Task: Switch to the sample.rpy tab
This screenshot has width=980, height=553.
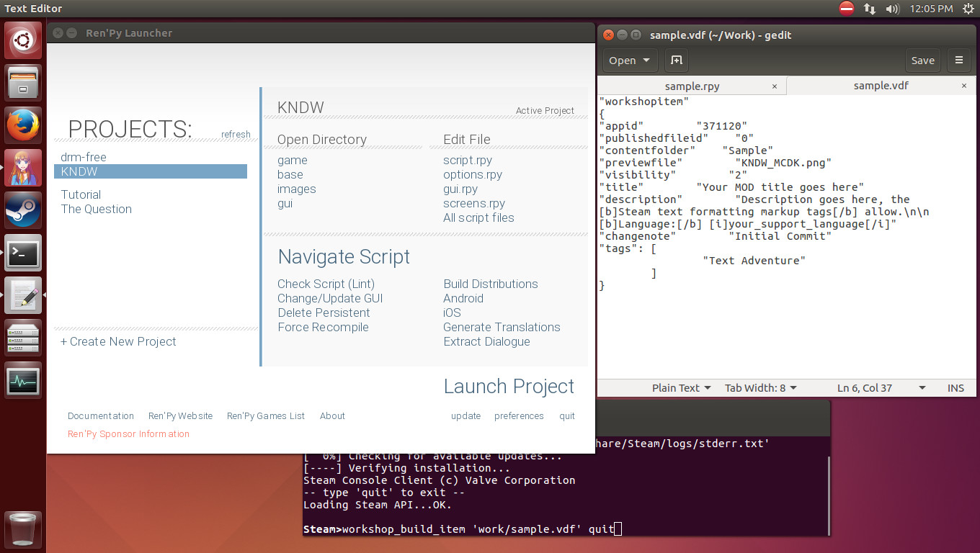Action: tap(692, 86)
